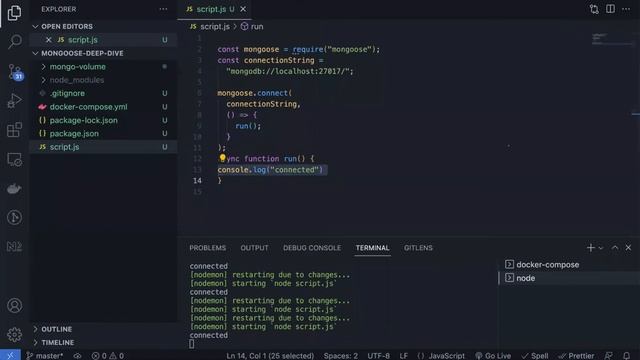Open the Run and Debug view
The height and width of the screenshot is (360, 640).
tap(14, 101)
